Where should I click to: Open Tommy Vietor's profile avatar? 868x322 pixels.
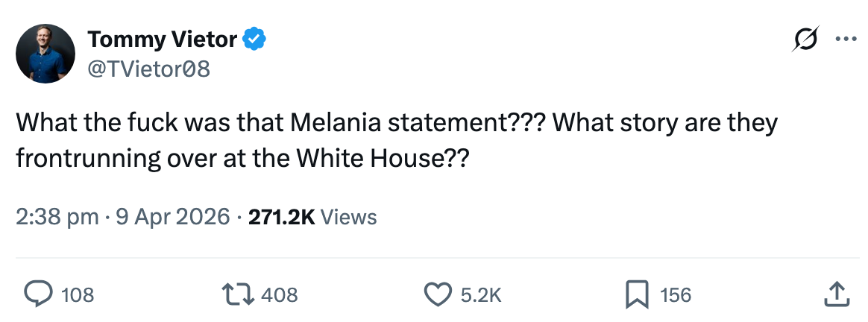click(45, 53)
